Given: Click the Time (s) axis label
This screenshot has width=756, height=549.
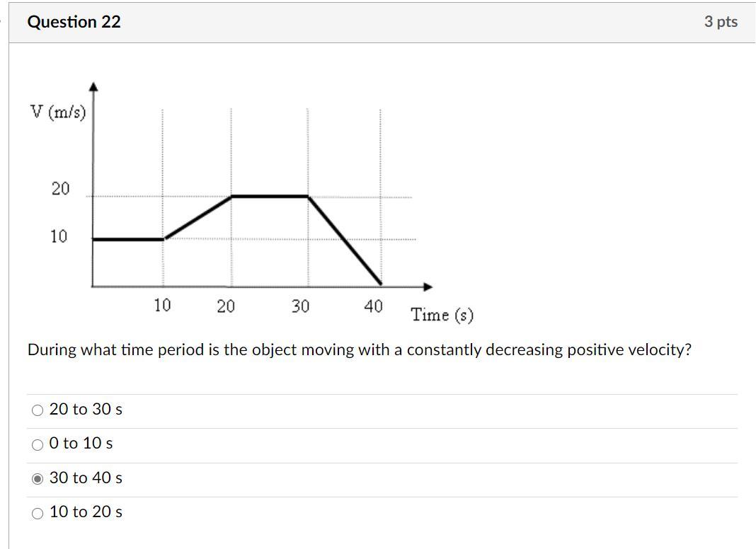Looking at the screenshot, I should click(442, 316).
